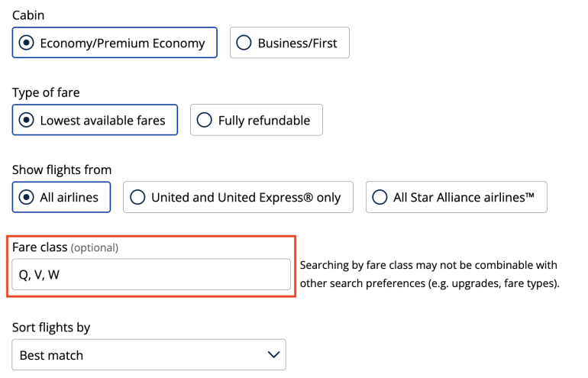Click the Sort flights by label

click(51, 328)
